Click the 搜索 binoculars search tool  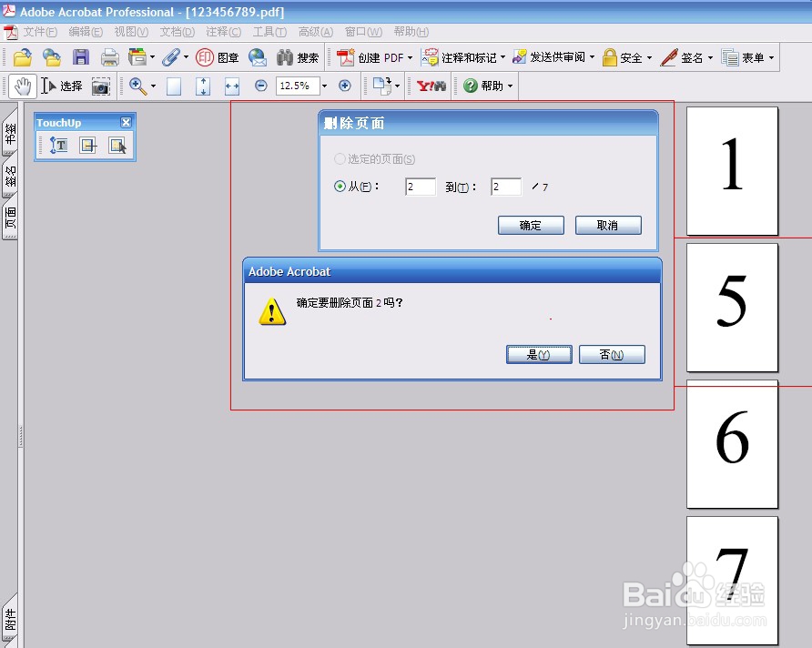298,57
